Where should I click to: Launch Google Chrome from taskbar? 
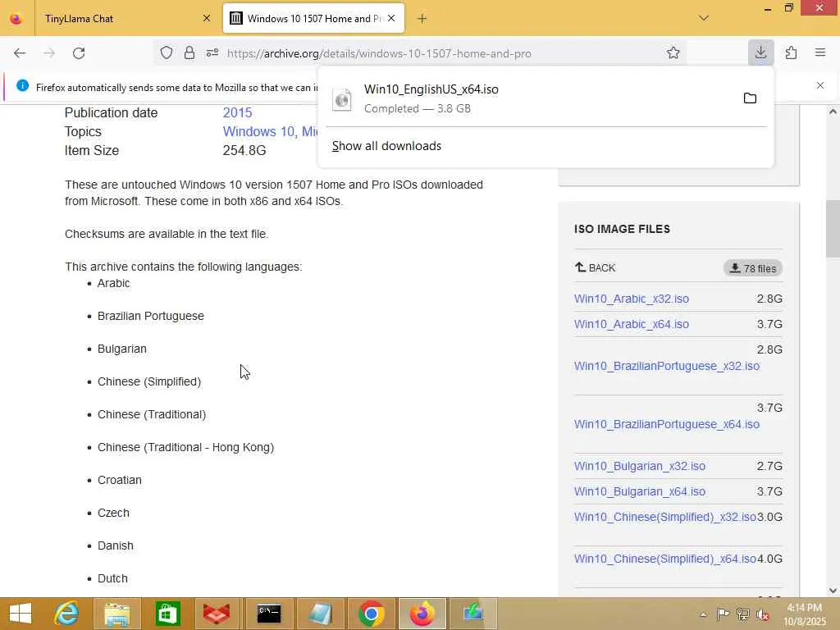pyautogui.click(x=372, y=614)
